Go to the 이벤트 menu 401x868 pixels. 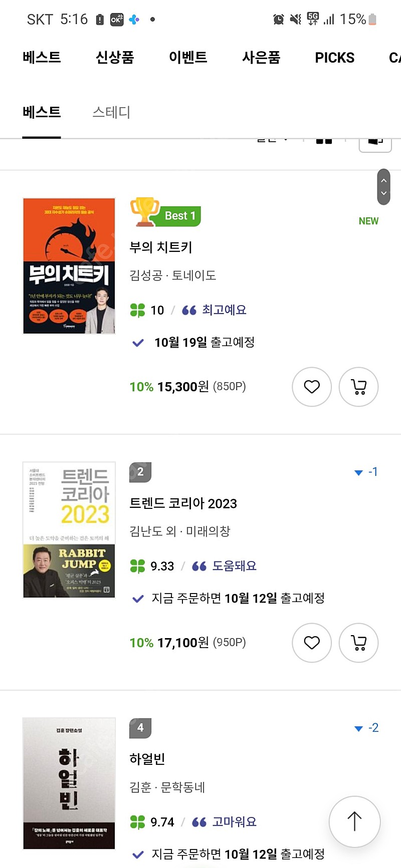[x=188, y=58]
